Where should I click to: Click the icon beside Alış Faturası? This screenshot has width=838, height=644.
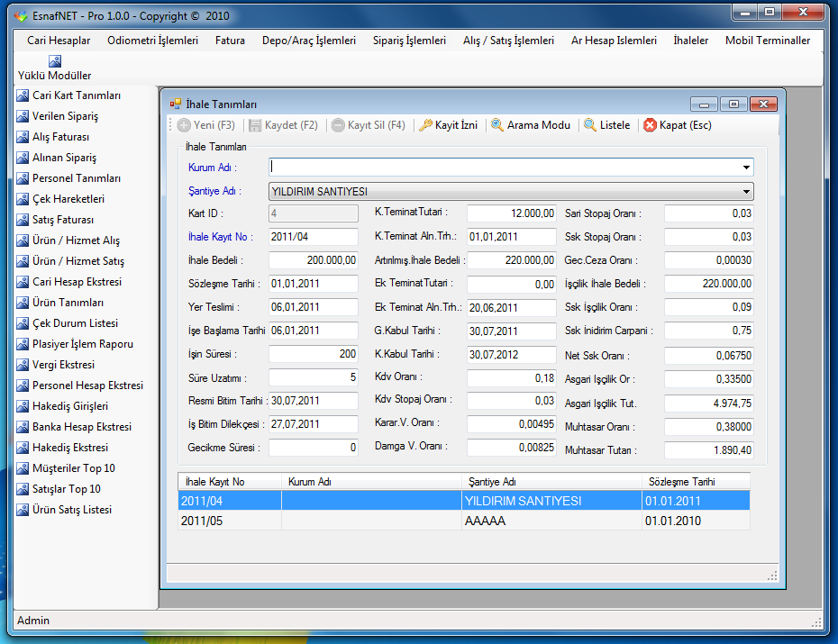(23, 137)
